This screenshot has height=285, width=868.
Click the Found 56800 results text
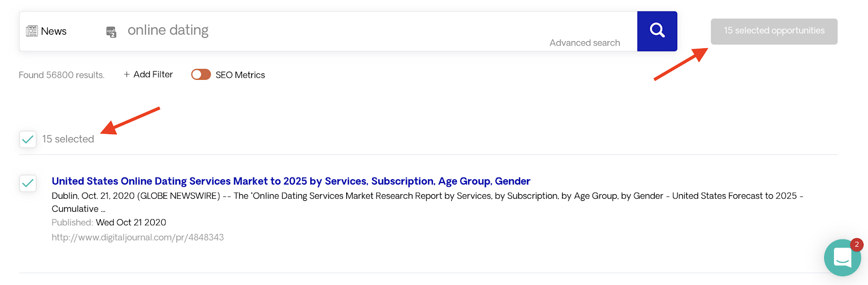(x=61, y=75)
